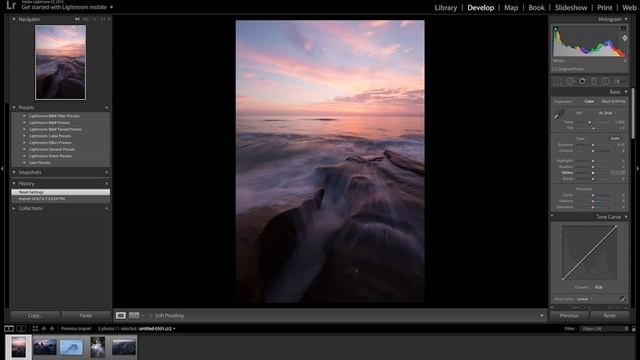Collapse the Snapshots panel
This screenshot has height=360, width=640.
tap(14, 173)
